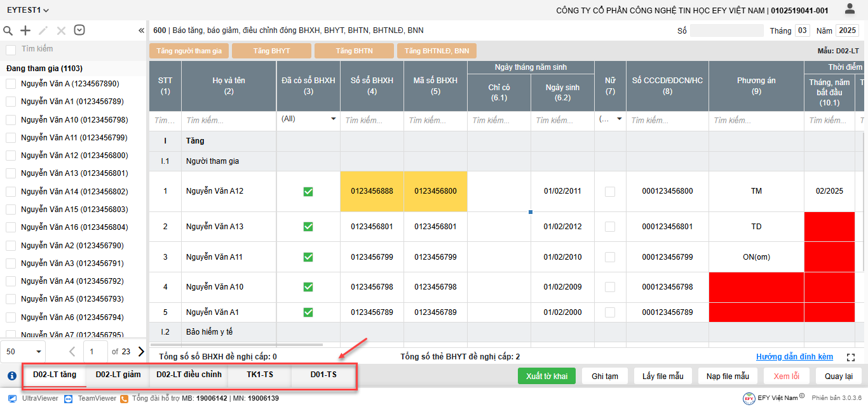Open the TK1-TS tab
868x407 pixels.
pos(260,375)
